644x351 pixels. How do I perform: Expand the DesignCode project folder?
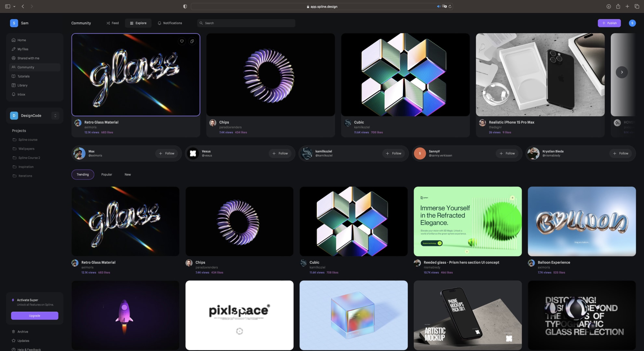[55, 116]
